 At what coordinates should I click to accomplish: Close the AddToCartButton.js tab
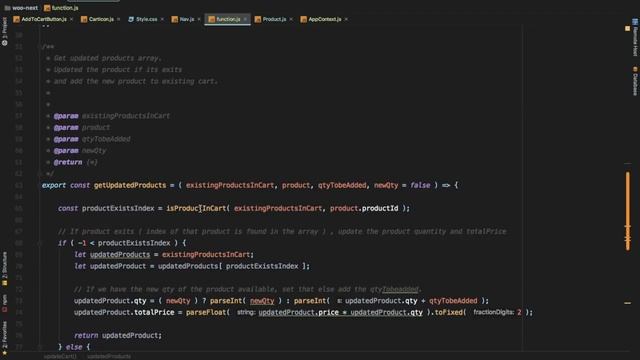71,19
